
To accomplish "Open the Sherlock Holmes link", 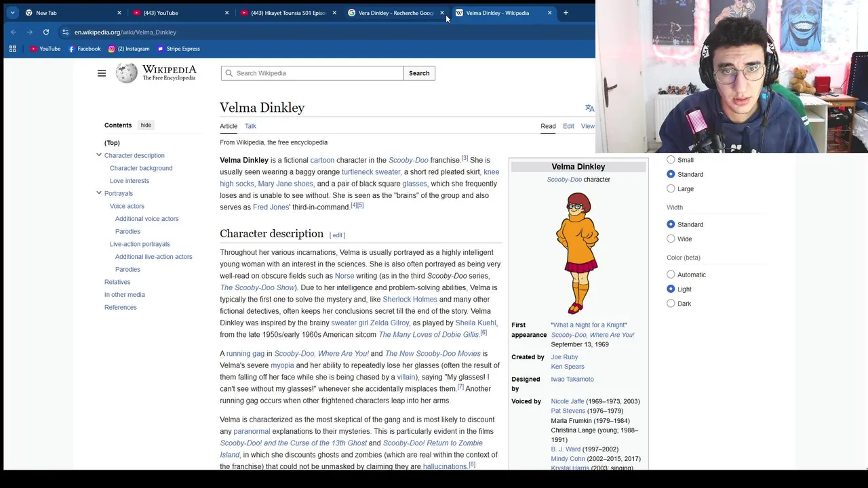I will tap(410, 300).
